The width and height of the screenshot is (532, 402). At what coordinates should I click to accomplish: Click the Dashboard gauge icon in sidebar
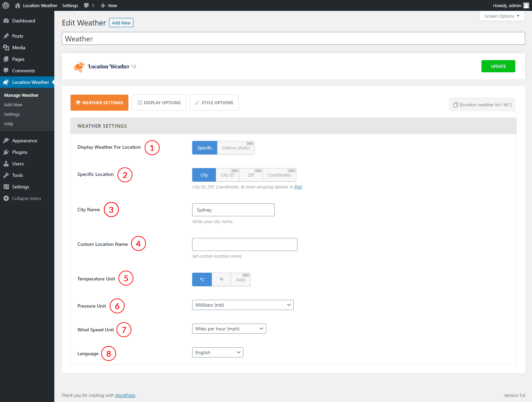6,21
